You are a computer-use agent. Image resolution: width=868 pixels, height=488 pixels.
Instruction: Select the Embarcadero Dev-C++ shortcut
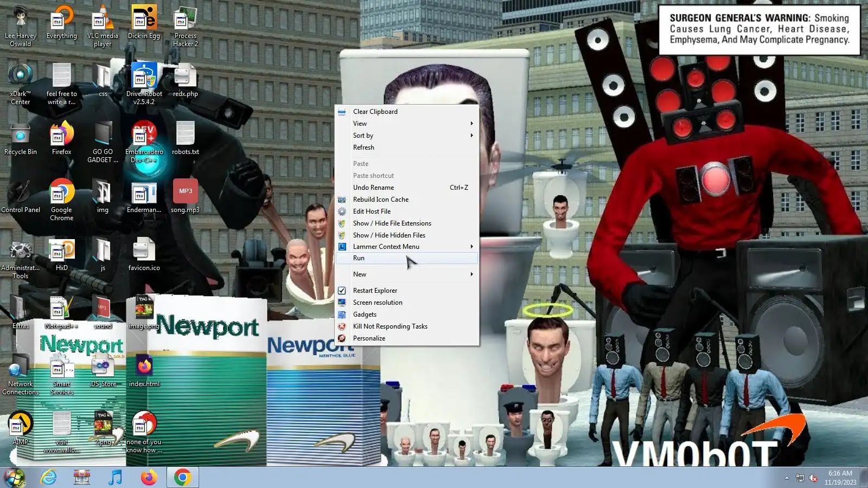click(144, 142)
